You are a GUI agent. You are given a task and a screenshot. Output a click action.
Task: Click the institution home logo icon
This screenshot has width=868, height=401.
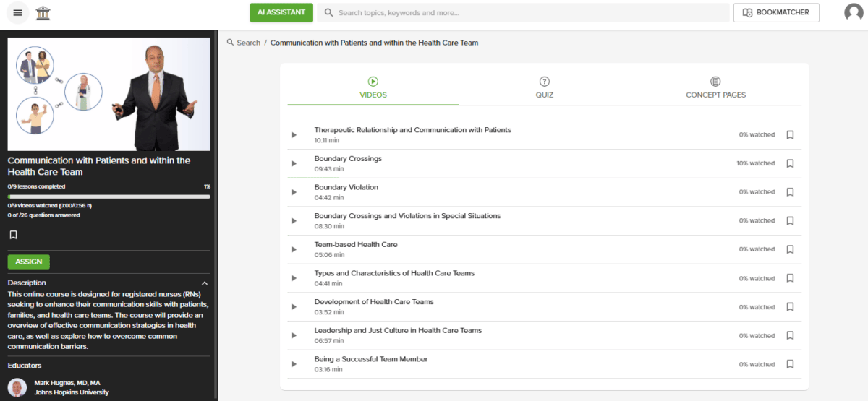[43, 13]
